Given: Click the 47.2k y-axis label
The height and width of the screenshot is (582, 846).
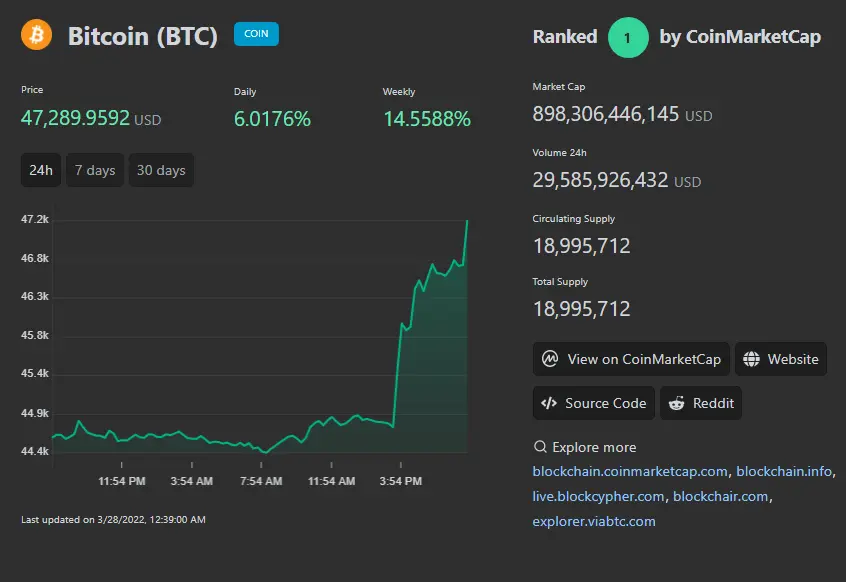Looking at the screenshot, I should [35, 219].
